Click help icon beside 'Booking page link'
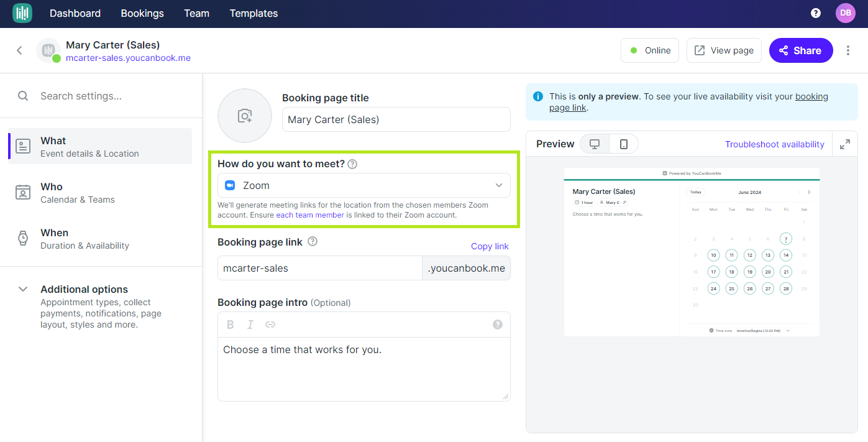This screenshot has height=442, width=868. coord(313,241)
